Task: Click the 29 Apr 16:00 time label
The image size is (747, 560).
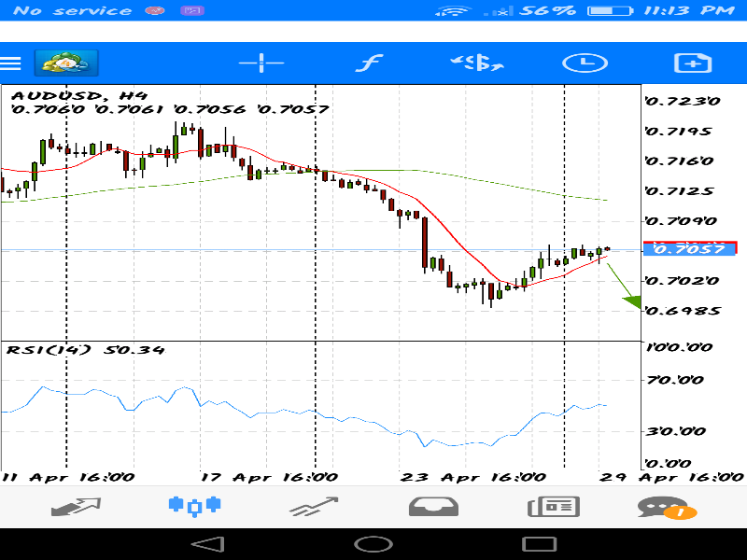Action: pos(671,477)
